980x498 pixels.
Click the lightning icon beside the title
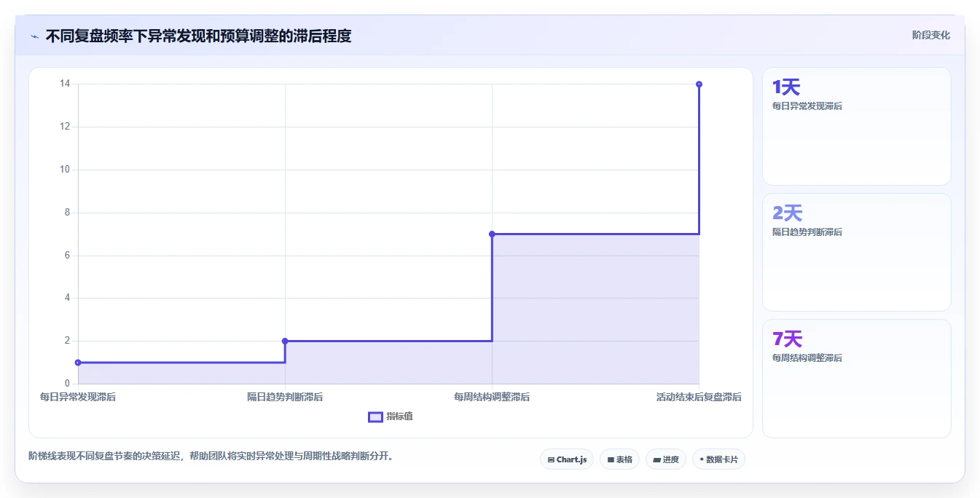pos(35,36)
